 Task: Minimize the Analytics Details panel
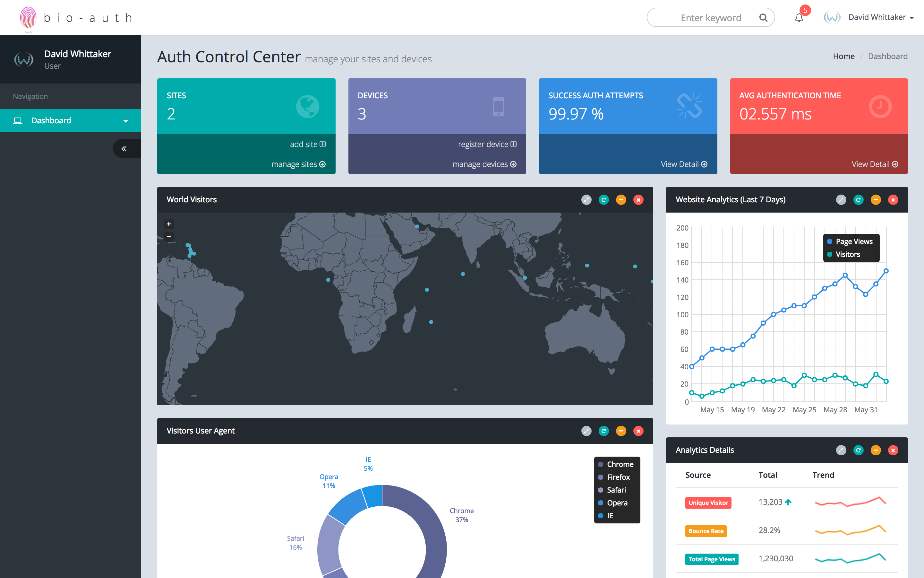click(x=876, y=450)
